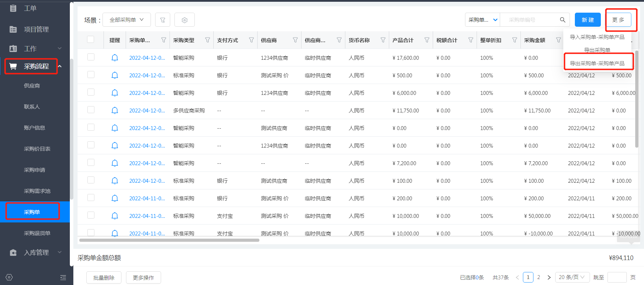
Task: Click the 项目管理 sidebar icon
Action: [x=13, y=30]
